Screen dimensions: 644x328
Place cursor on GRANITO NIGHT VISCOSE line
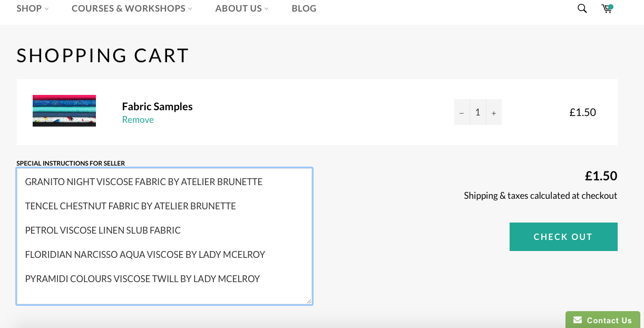coord(144,182)
